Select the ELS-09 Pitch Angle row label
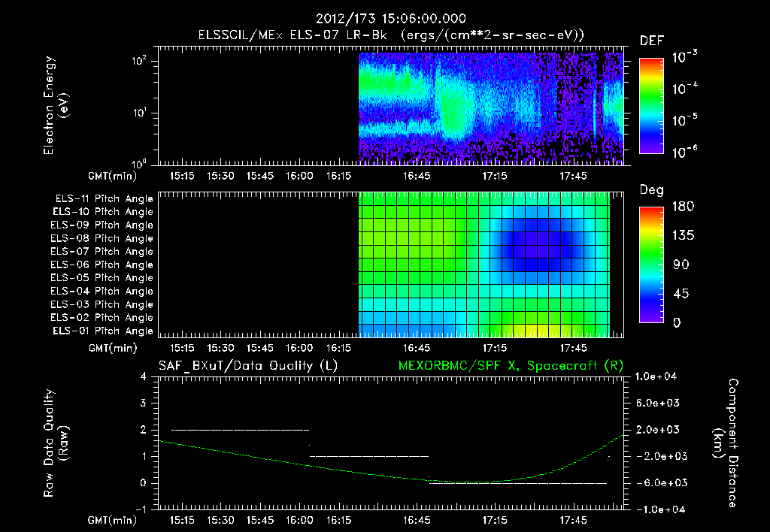770x532 pixels. 102,225
